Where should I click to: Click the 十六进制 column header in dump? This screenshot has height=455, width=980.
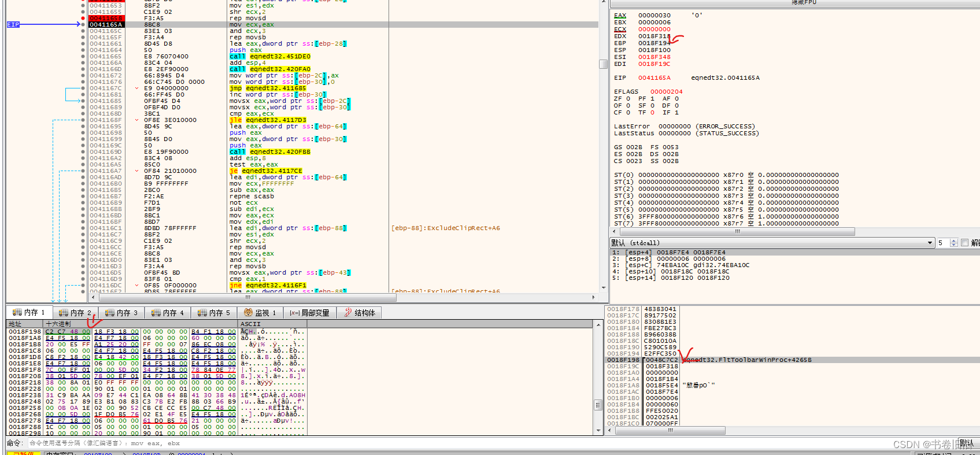[x=140, y=324]
